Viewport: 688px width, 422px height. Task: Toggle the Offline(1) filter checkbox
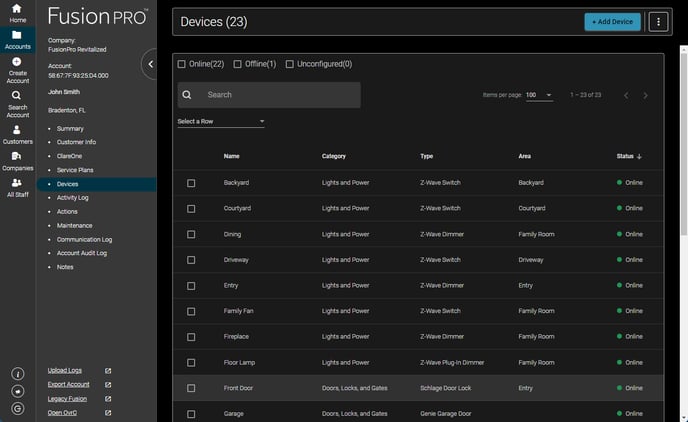pos(237,64)
